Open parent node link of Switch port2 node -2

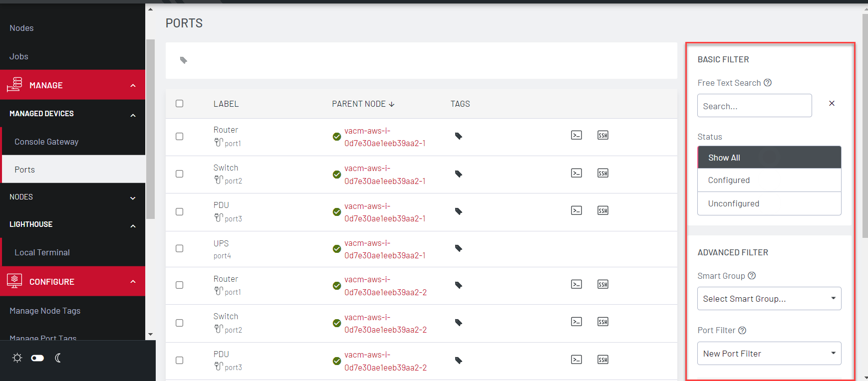pyautogui.click(x=385, y=324)
